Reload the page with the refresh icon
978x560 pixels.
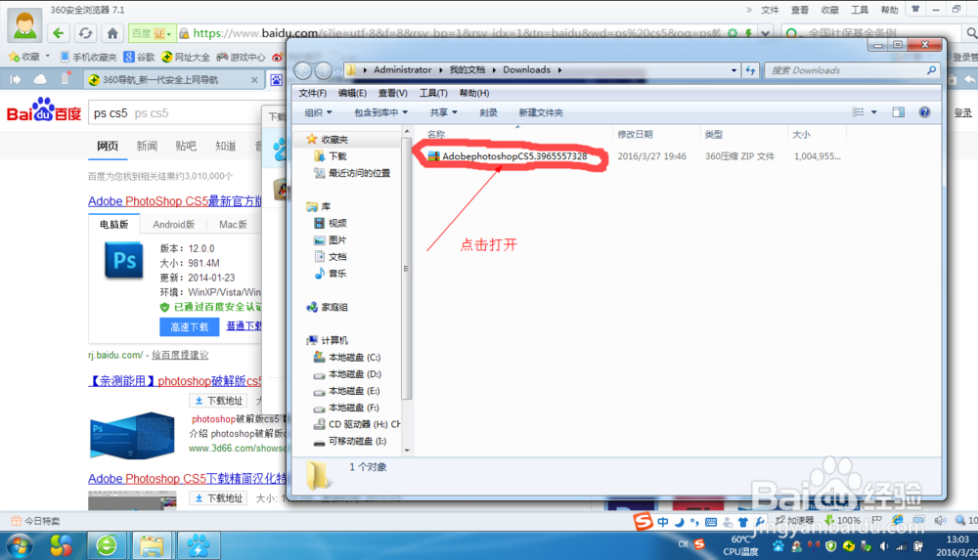[x=85, y=33]
